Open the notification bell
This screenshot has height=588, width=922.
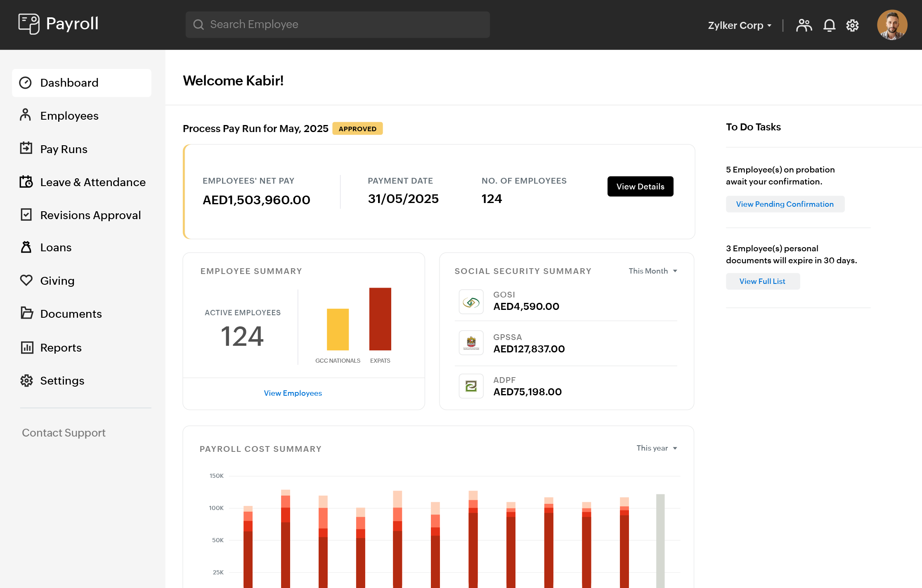(829, 25)
